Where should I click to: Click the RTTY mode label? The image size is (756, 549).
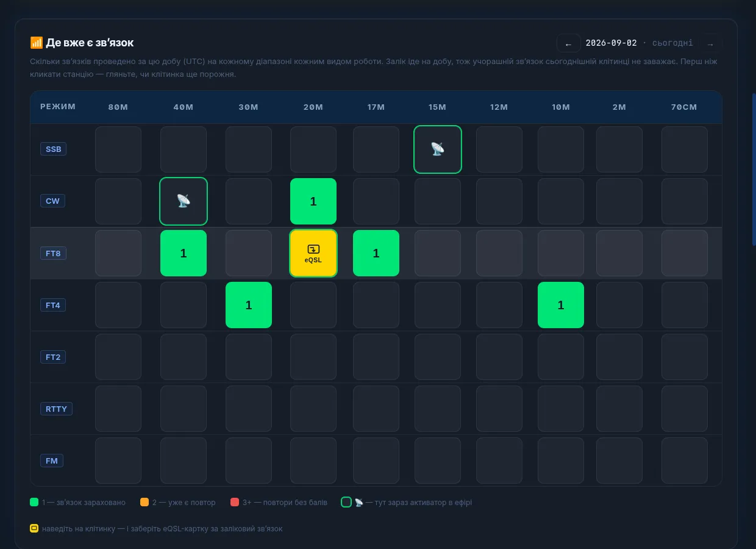tap(56, 408)
